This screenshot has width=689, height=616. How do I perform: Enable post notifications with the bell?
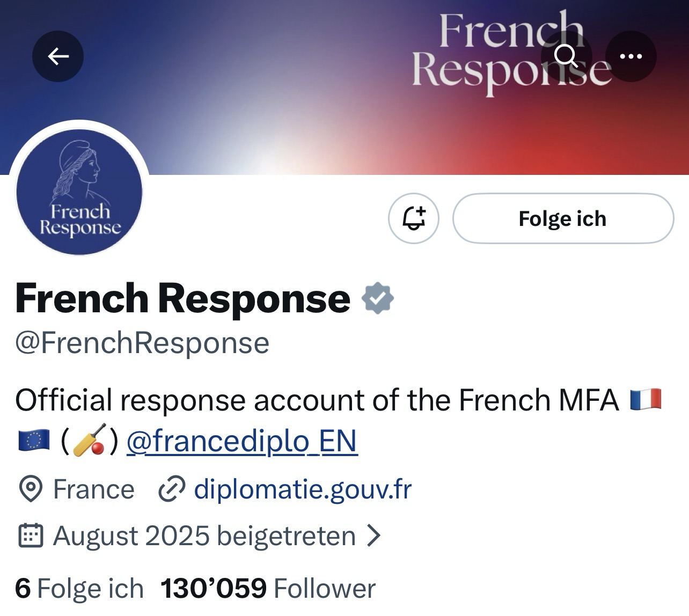click(414, 218)
